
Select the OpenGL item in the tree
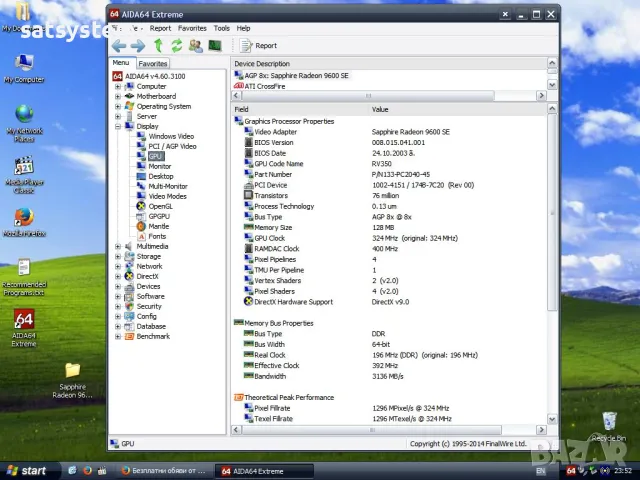click(160, 206)
